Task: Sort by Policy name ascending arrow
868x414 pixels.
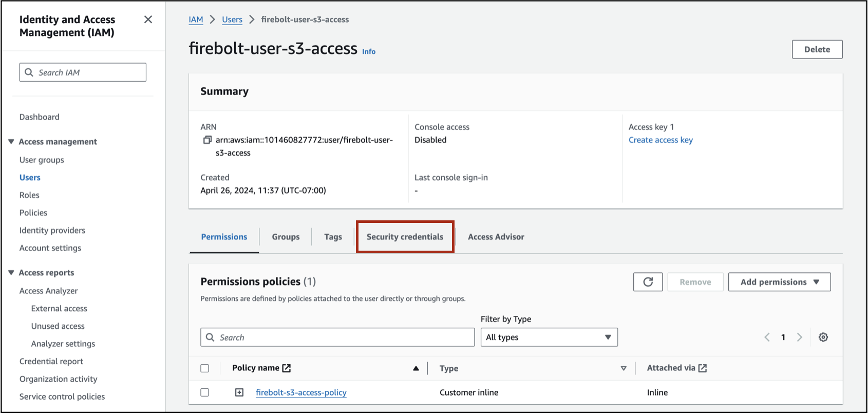Action: click(x=416, y=368)
